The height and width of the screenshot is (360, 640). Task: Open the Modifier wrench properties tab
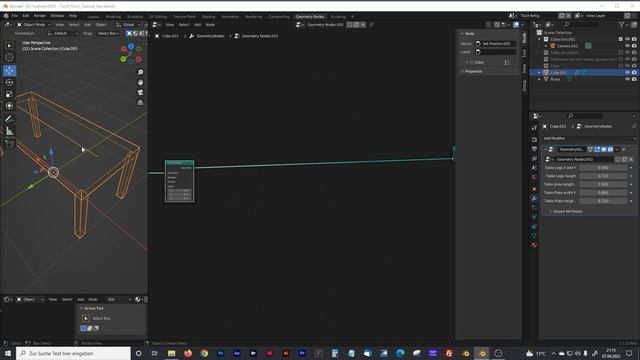pyautogui.click(x=534, y=198)
